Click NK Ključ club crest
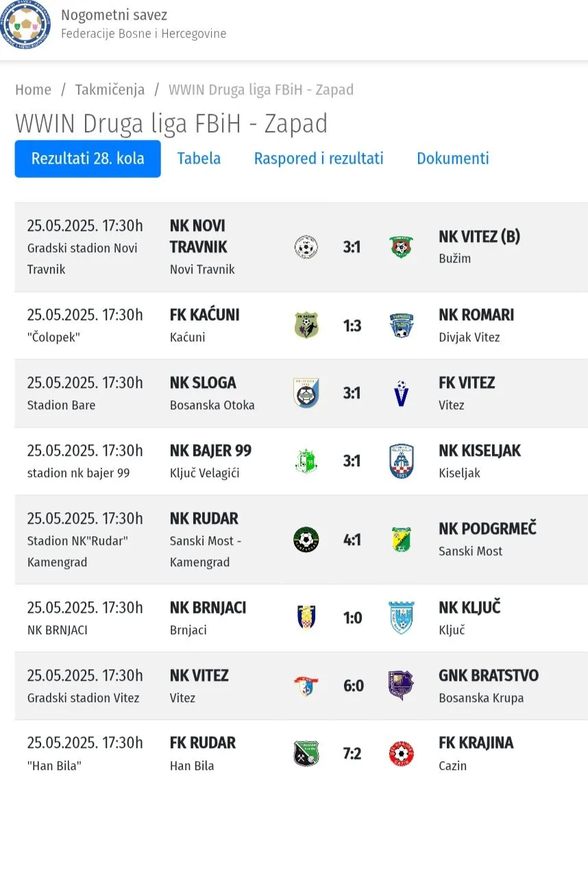Image resolution: width=588 pixels, height=890 pixels. [402, 618]
